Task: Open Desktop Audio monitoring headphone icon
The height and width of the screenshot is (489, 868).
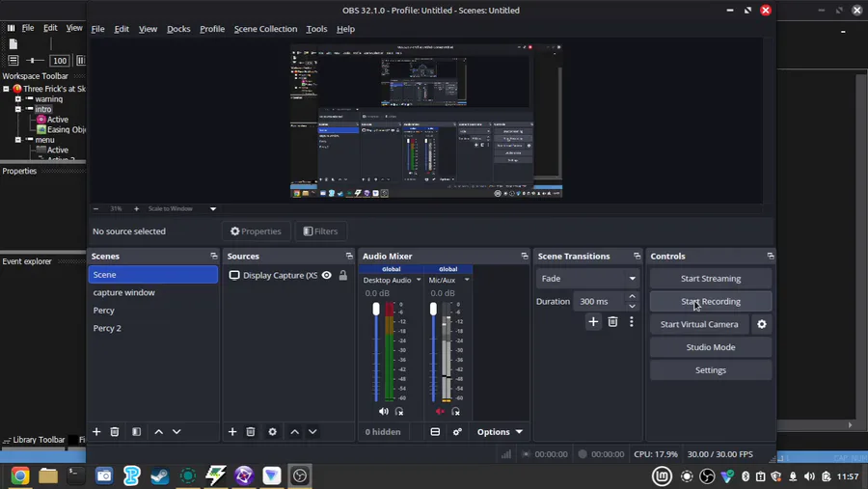Action: tap(399, 412)
